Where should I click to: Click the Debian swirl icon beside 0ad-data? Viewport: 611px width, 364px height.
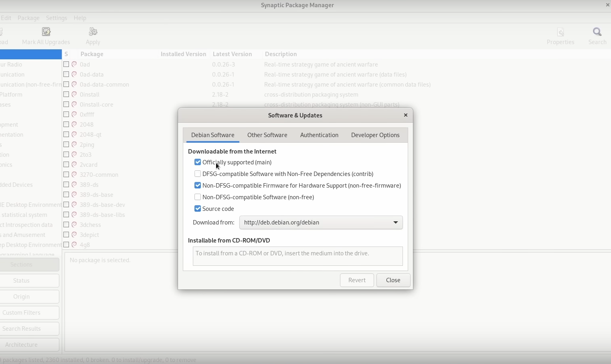click(x=74, y=74)
